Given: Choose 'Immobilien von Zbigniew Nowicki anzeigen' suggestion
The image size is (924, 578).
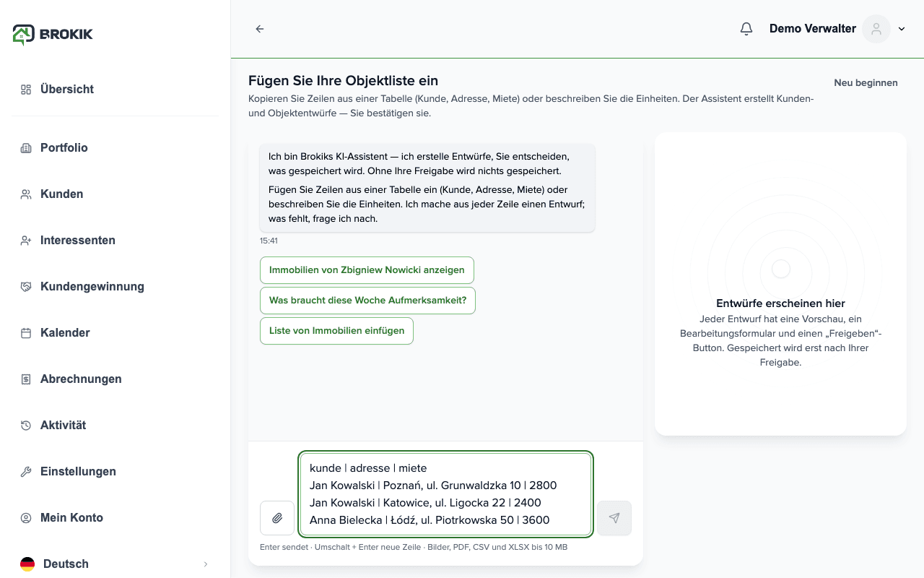Looking at the screenshot, I should point(367,270).
